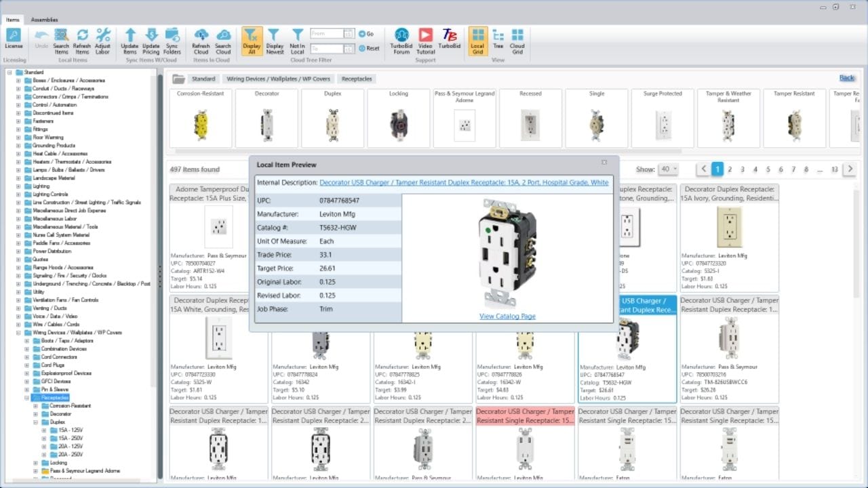Image resolution: width=868 pixels, height=488 pixels.
Task: Enable the Not In Local filter
Action: pos(297,41)
